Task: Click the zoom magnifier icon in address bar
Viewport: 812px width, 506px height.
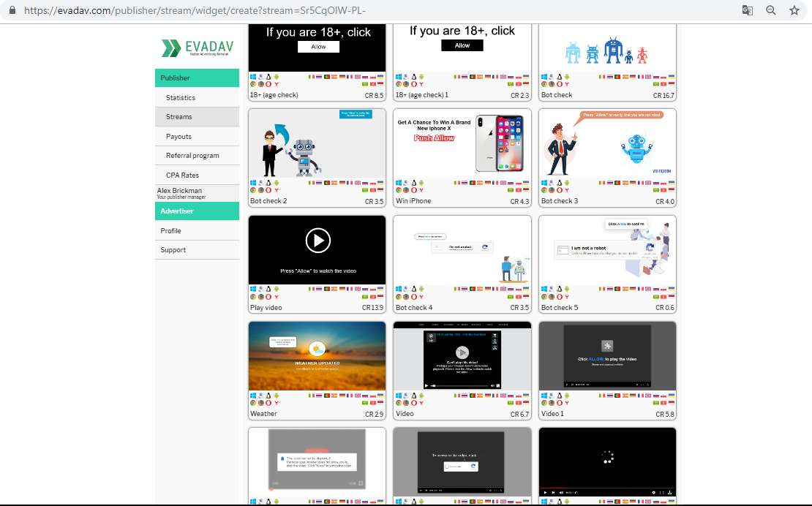Action: pyautogui.click(x=770, y=10)
